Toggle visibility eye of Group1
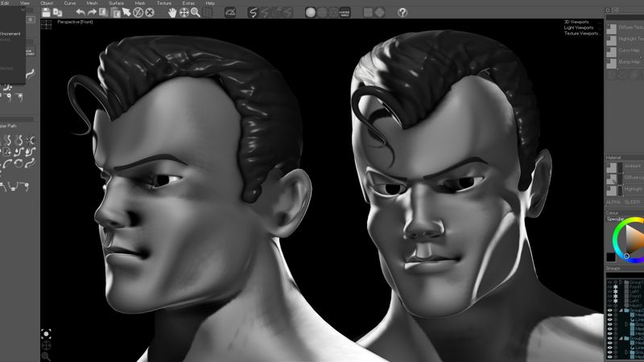The height and width of the screenshot is (362, 644). click(x=610, y=282)
